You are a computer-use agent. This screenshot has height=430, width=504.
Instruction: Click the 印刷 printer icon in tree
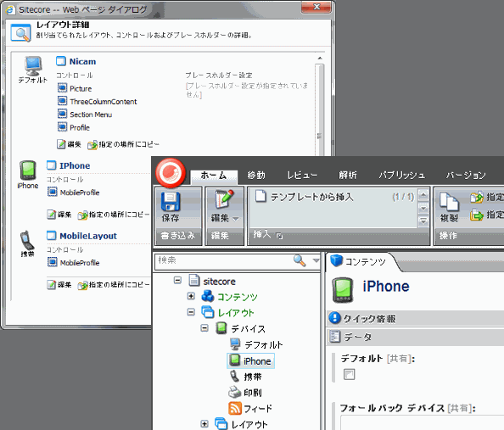(234, 392)
